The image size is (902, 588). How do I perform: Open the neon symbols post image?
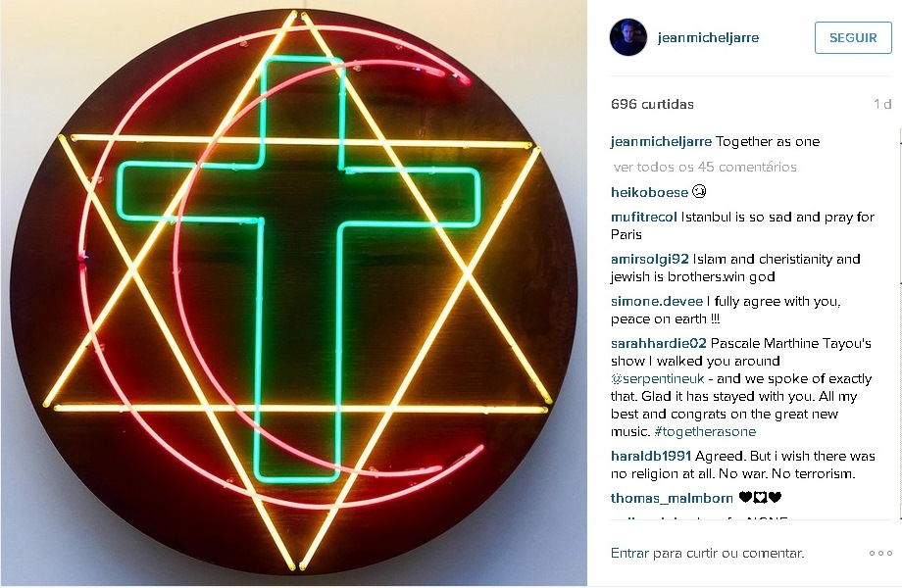[293, 293]
